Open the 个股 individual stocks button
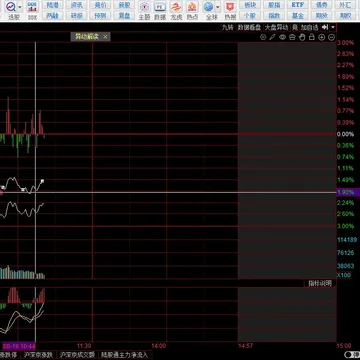Image resolution: width=360 pixels, height=360 pixels. [x=250, y=15]
